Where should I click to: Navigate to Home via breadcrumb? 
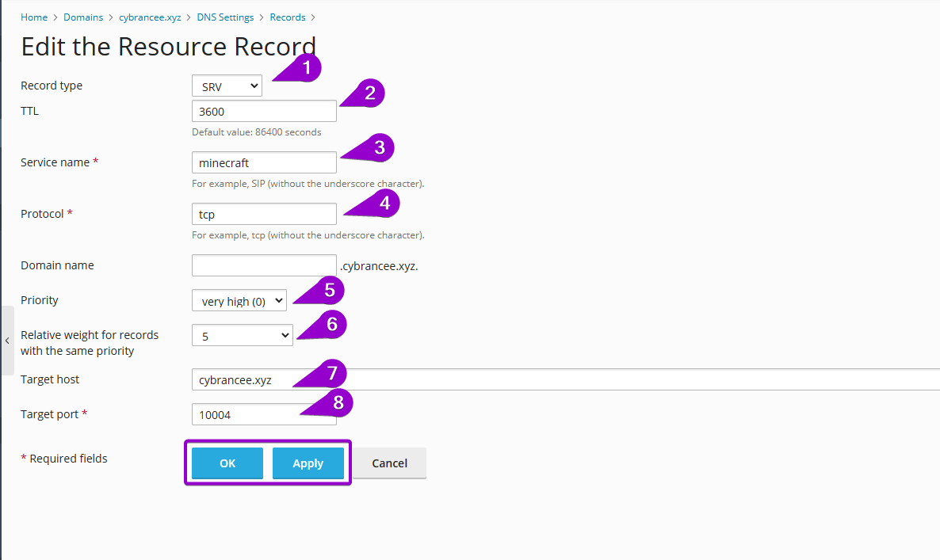coord(33,17)
